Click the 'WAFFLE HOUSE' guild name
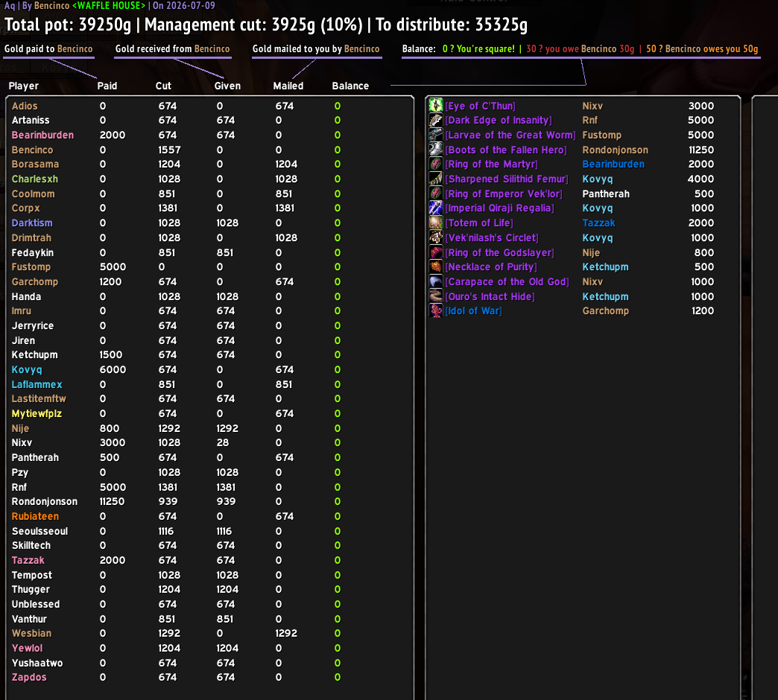This screenshot has height=700, width=778. (x=109, y=5)
